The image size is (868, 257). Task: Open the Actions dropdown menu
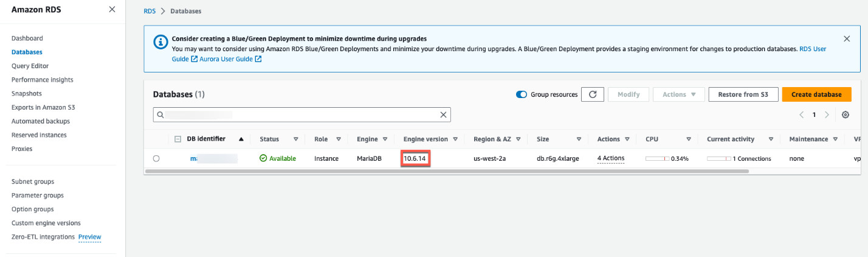point(678,94)
